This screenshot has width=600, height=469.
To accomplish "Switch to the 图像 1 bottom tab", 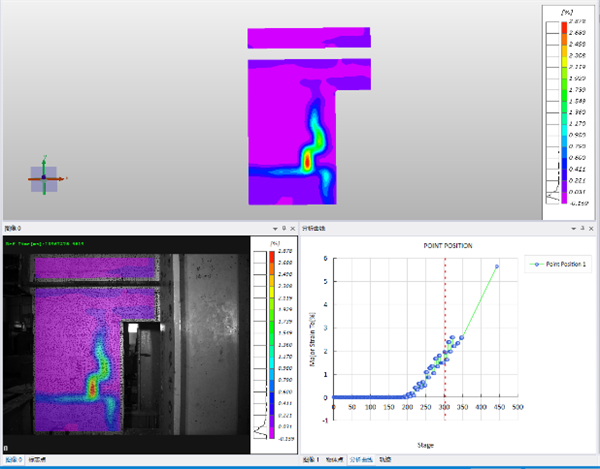I will [x=311, y=460].
